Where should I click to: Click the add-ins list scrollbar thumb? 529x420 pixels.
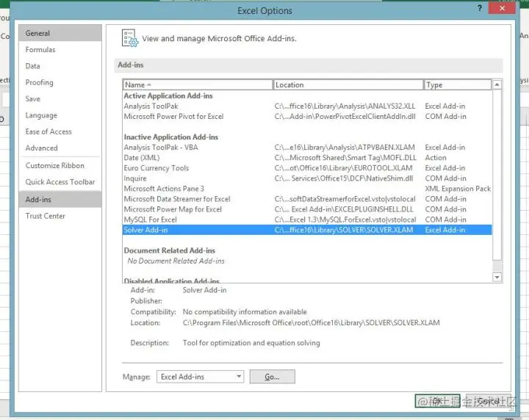pos(497,175)
